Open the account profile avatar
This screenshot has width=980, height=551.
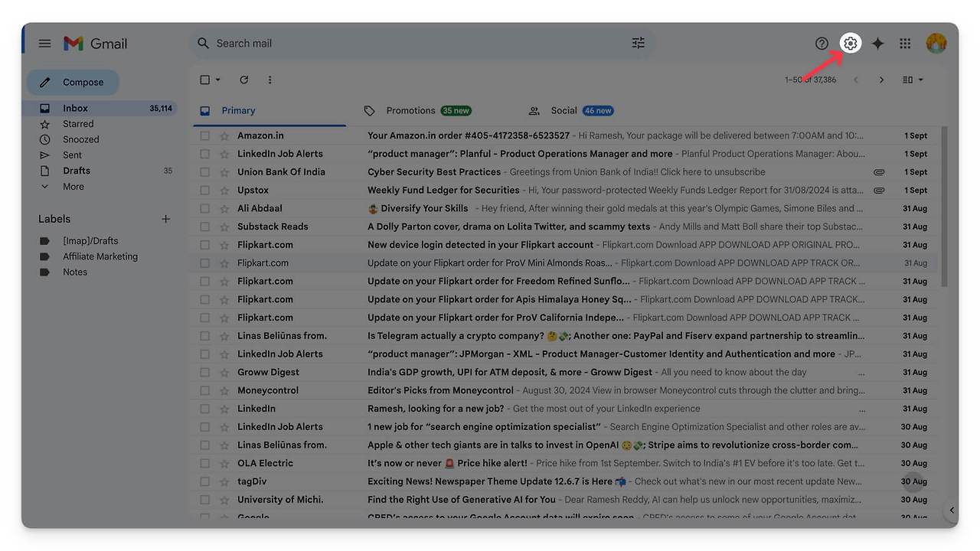(936, 44)
